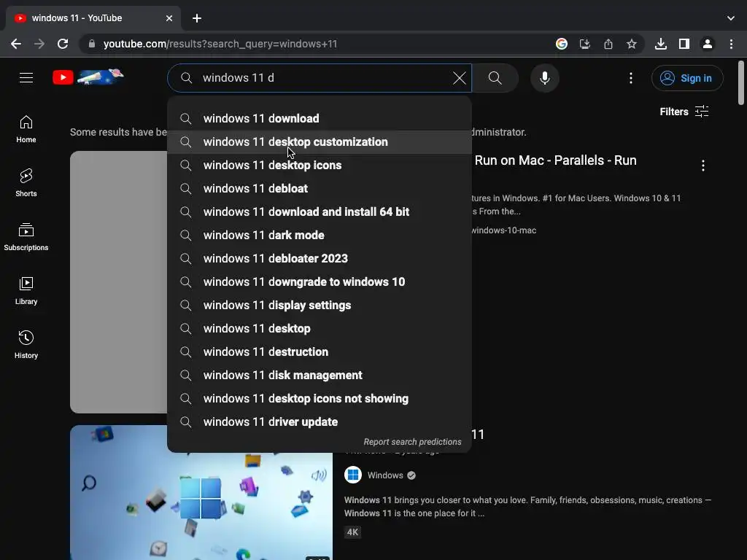This screenshot has height=560, width=747.
Task: Select suggestion windows 11 driver update
Action: pyautogui.click(x=320, y=422)
